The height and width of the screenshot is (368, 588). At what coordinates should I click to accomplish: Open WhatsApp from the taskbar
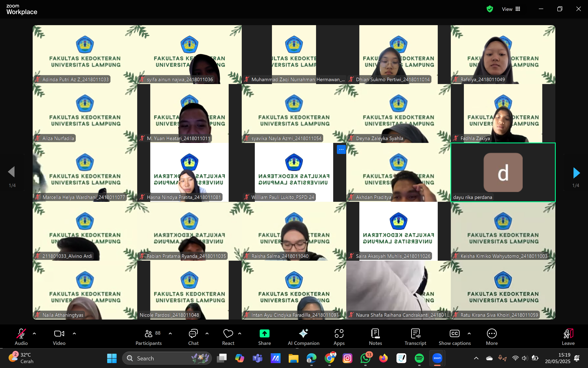pos(365,358)
